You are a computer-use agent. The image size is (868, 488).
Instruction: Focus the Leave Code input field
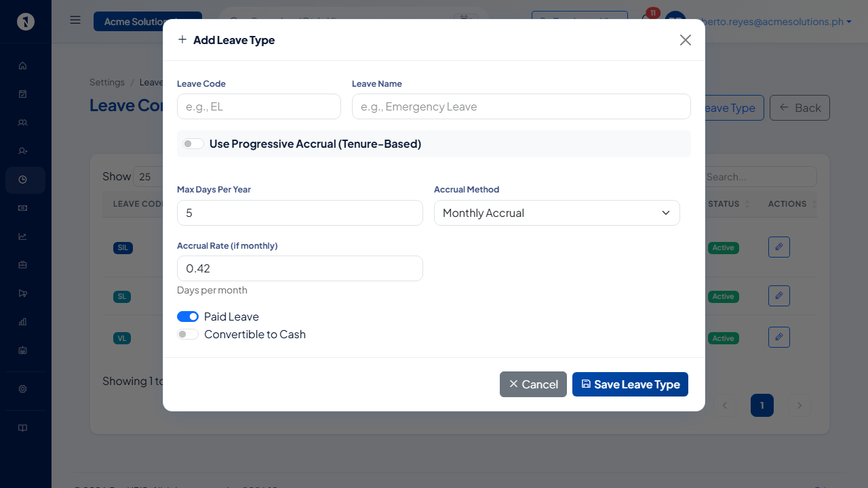[x=259, y=106]
